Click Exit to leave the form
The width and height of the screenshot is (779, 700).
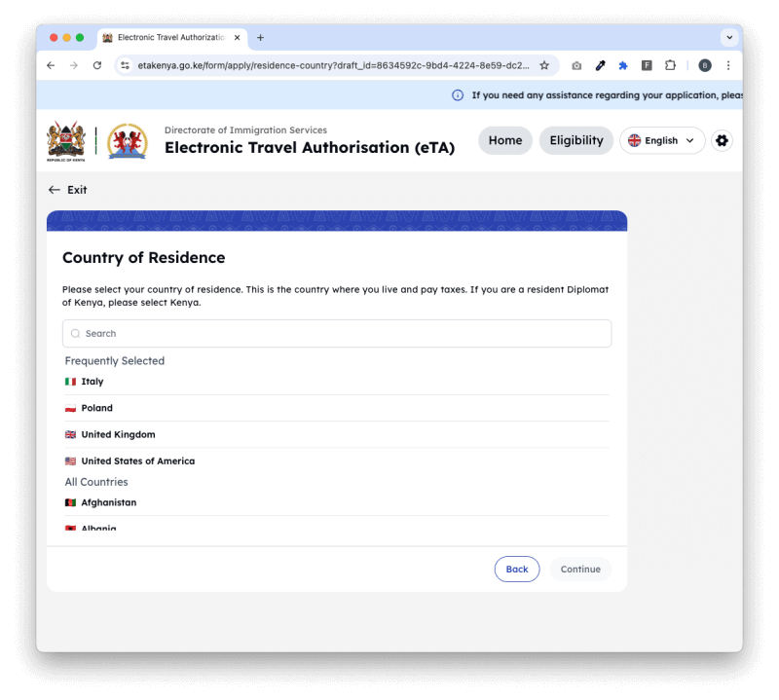(67, 190)
